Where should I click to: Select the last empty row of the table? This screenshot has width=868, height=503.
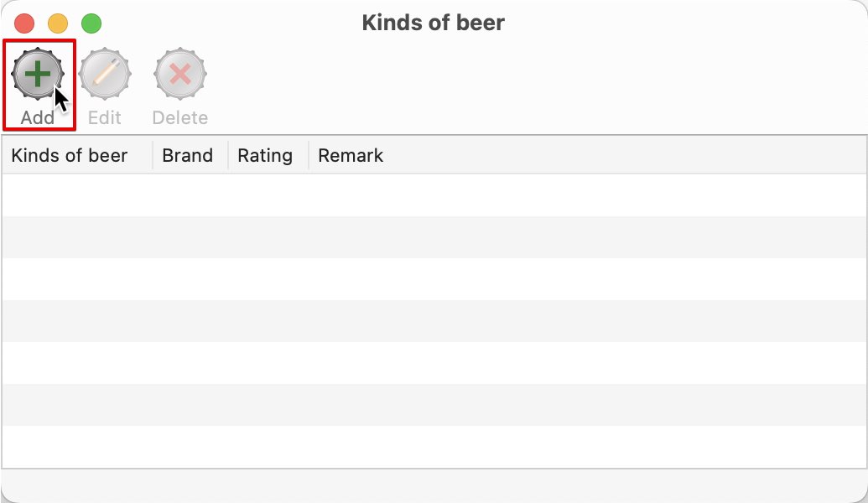tap(434, 447)
